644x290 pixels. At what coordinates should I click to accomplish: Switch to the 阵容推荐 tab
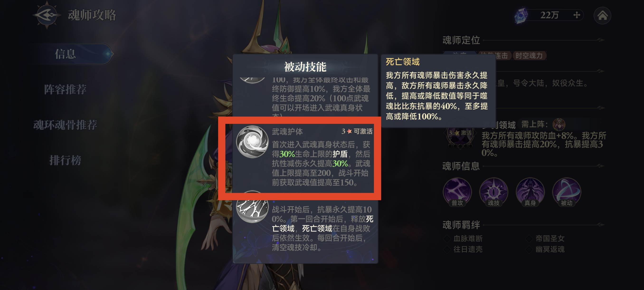pyautogui.click(x=65, y=89)
